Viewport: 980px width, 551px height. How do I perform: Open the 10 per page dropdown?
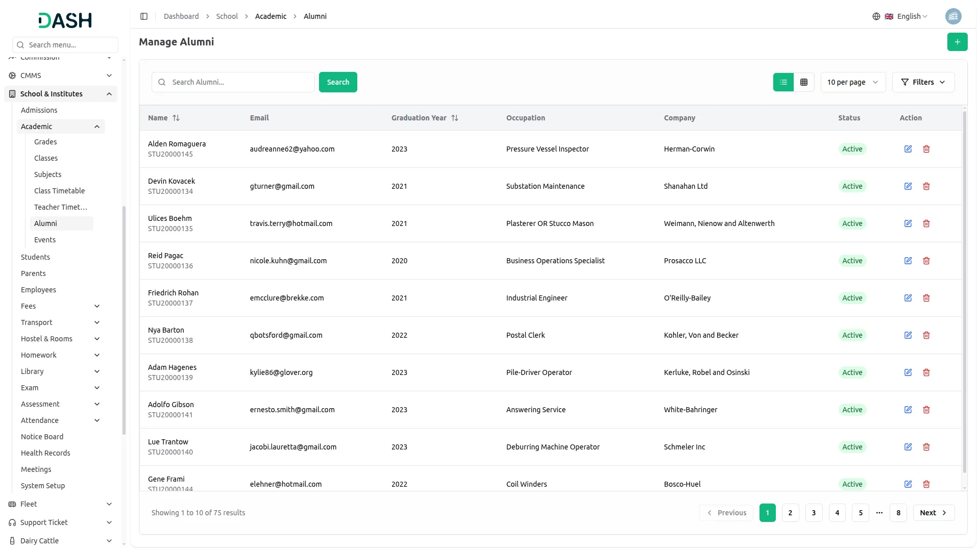pos(852,82)
